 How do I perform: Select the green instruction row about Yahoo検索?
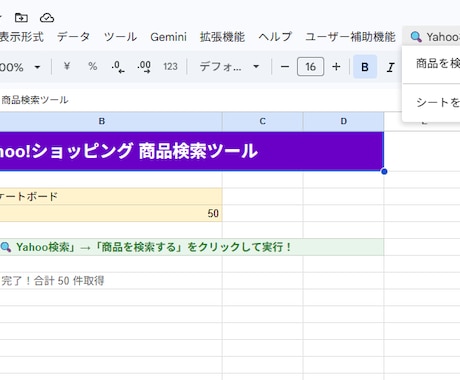click(192, 247)
